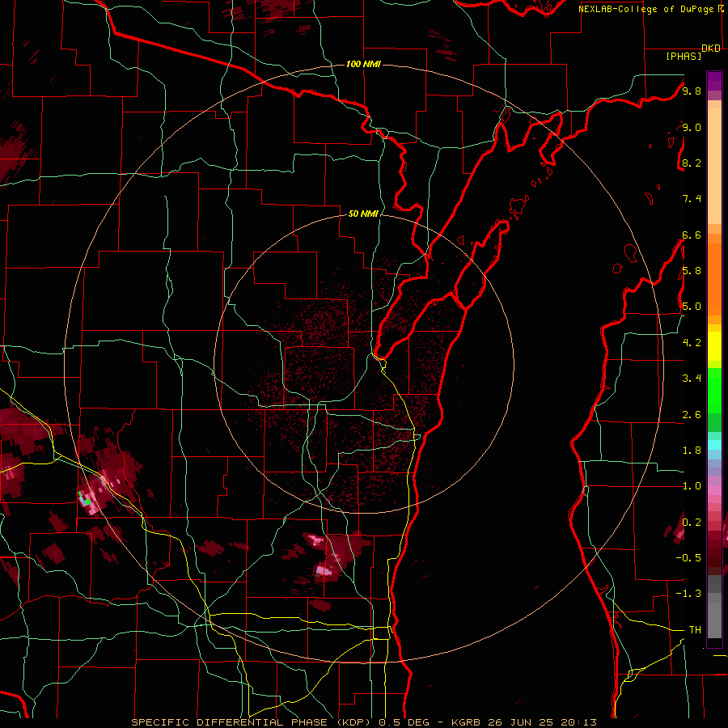Click the 9.0 legend value
Screen dimensions: 728x728
[x=692, y=127]
